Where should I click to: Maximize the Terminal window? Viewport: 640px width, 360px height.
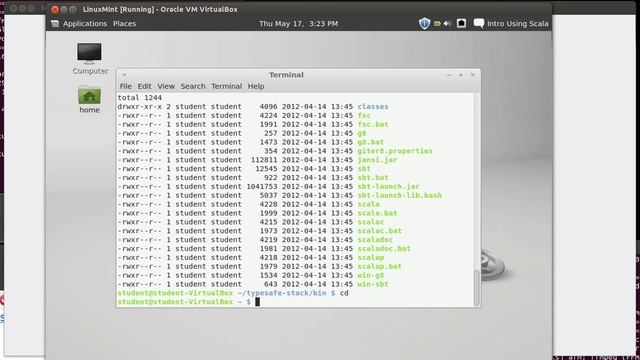(x=461, y=75)
